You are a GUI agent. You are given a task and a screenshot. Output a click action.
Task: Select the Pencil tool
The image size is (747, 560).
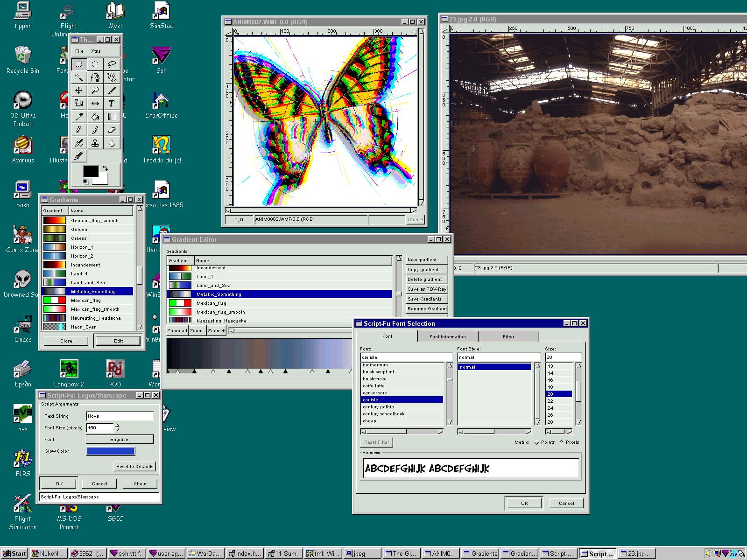[79, 129]
